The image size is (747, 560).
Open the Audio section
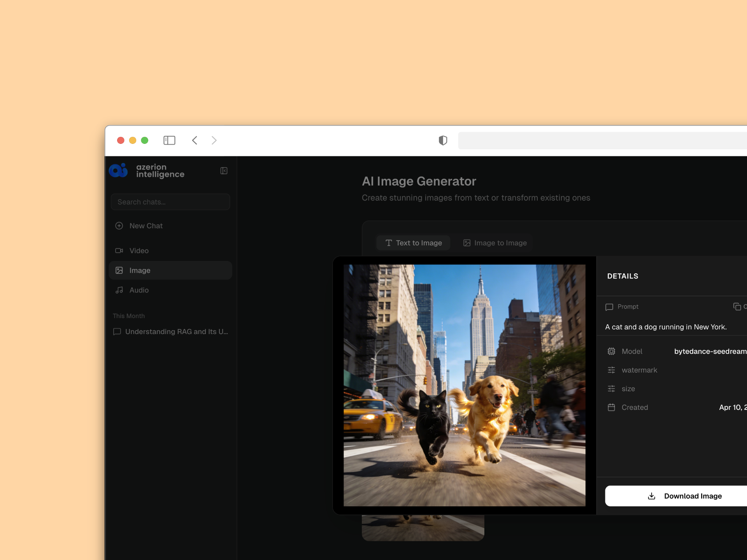(139, 290)
